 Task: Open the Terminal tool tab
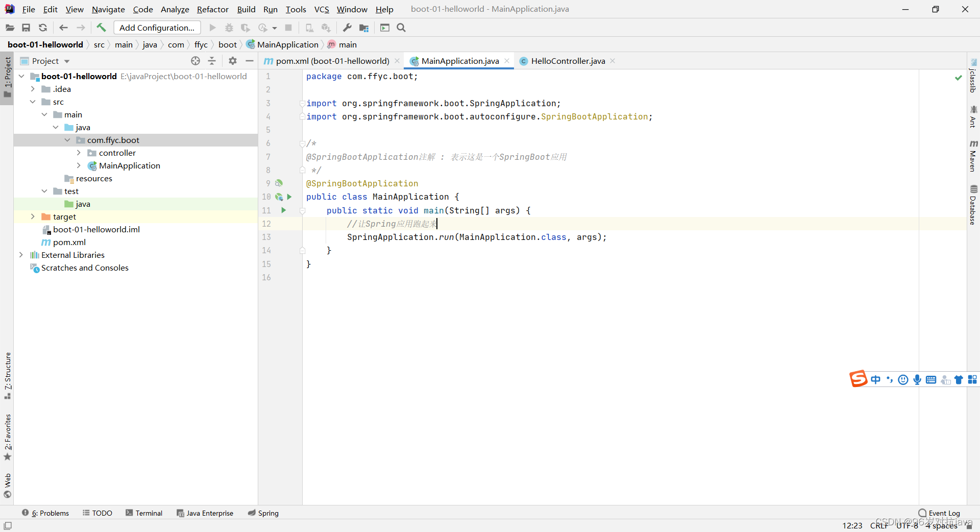144,513
